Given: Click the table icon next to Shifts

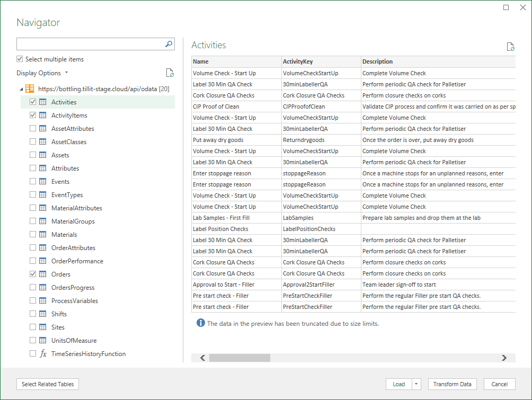Looking at the screenshot, I should [43, 314].
